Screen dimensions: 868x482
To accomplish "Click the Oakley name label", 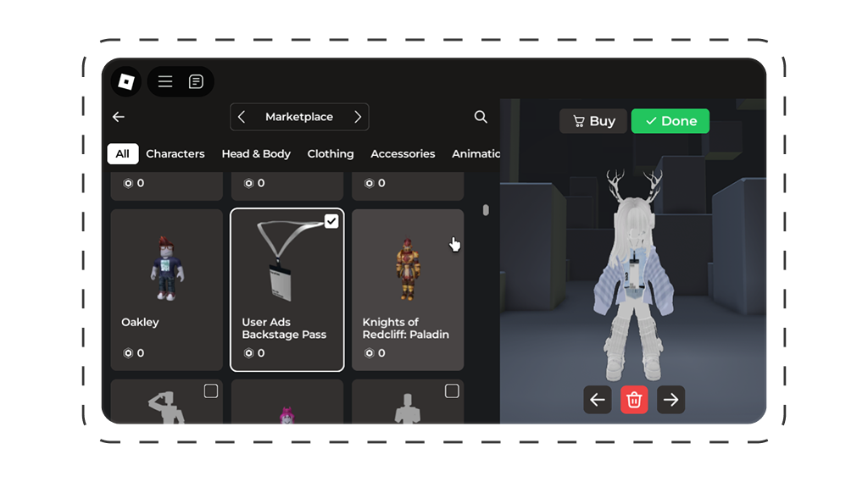I will click(140, 322).
